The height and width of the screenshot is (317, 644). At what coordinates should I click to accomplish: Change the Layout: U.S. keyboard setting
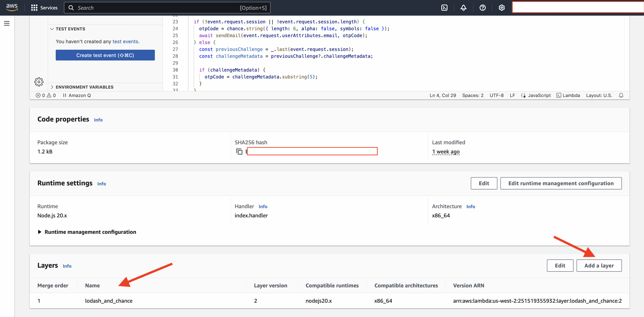[599, 95]
